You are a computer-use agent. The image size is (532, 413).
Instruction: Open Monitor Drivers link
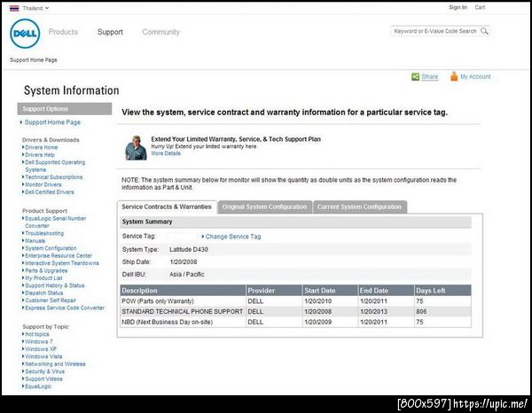click(43, 185)
